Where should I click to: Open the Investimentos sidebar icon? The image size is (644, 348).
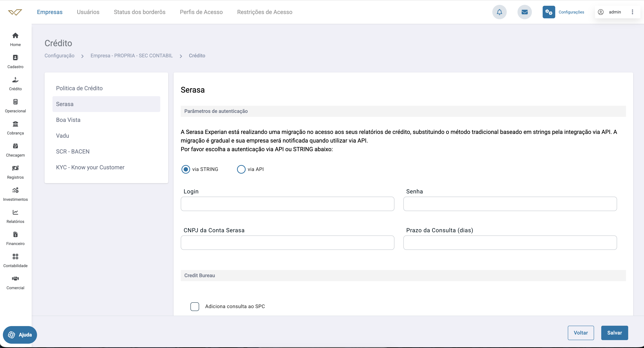click(15, 190)
